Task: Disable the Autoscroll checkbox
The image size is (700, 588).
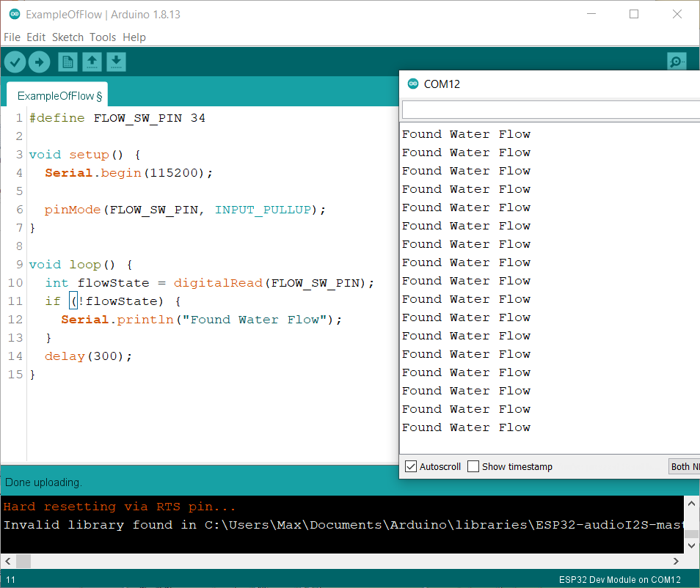Action: click(x=411, y=466)
